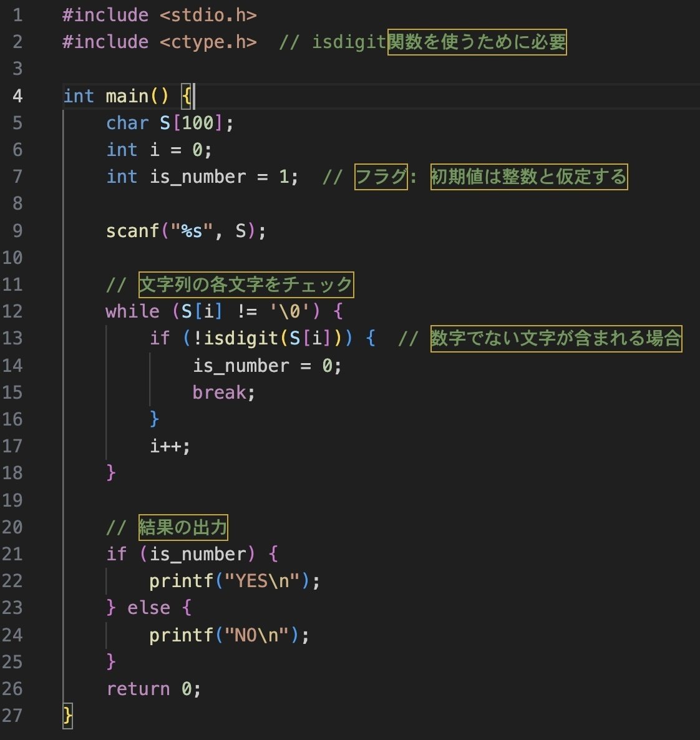Click the comment '関数を使うために必要'
This screenshot has width=700, height=740.
[x=477, y=42]
